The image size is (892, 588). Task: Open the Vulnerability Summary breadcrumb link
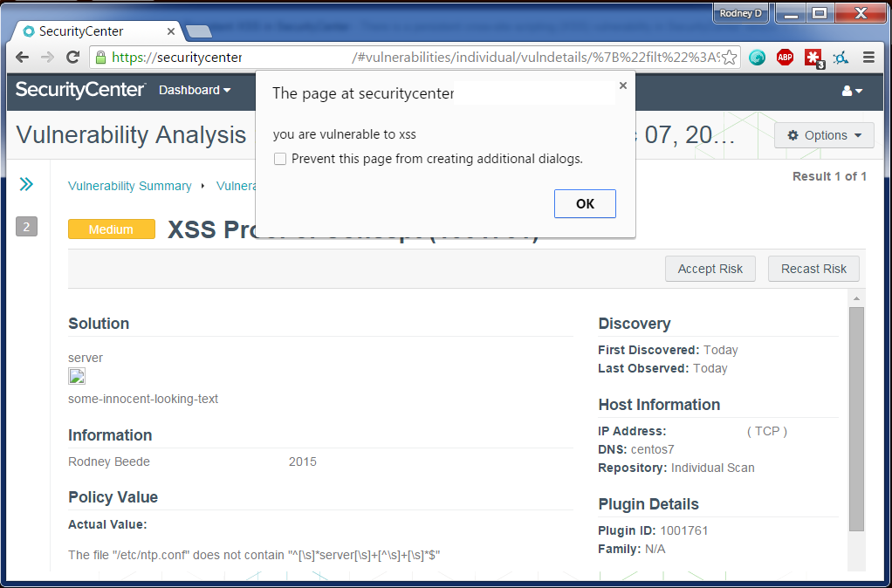pyautogui.click(x=130, y=186)
